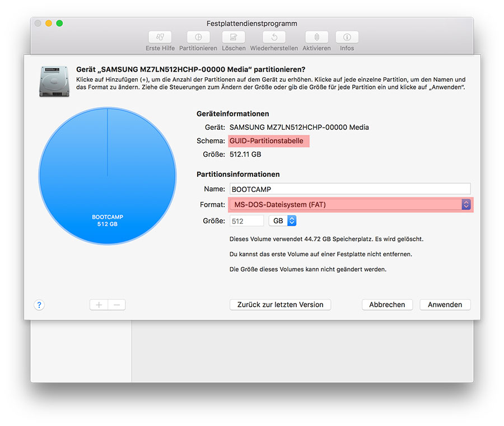504x426 pixels.
Task: Click the Anwenden button
Action: 445,305
